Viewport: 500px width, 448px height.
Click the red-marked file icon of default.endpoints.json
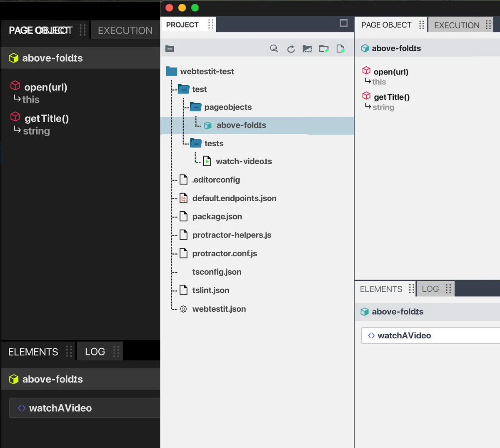pos(183,198)
